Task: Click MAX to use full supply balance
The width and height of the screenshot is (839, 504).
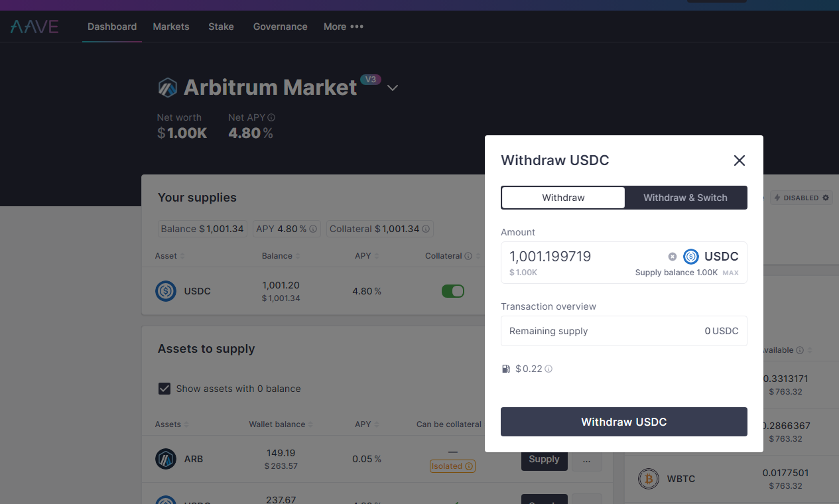Action: 730,273
